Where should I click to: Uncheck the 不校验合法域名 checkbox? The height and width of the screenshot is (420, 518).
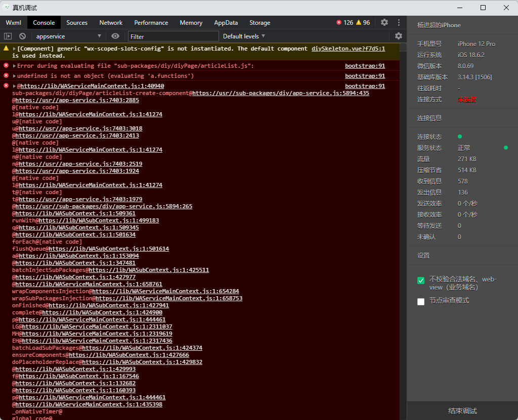421,281
